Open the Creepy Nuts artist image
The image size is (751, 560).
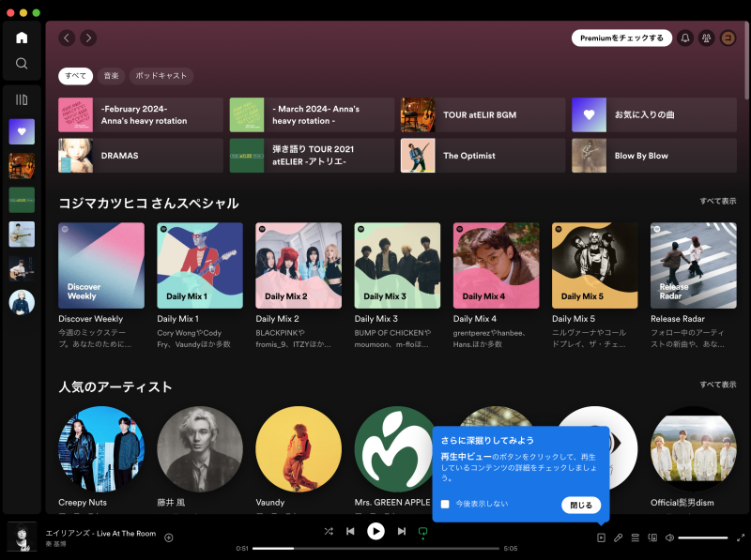[x=101, y=449]
